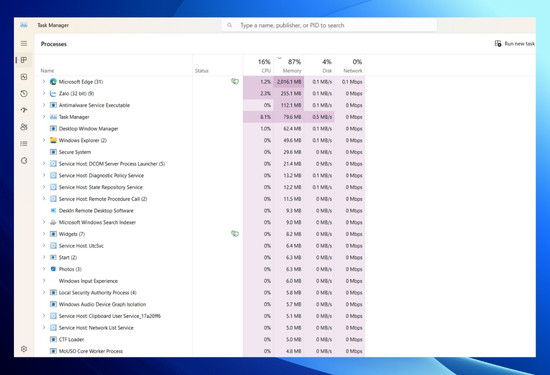Select the Secure System row
This screenshot has height=375, width=550.
pyautogui.click(x=200, y=152)
